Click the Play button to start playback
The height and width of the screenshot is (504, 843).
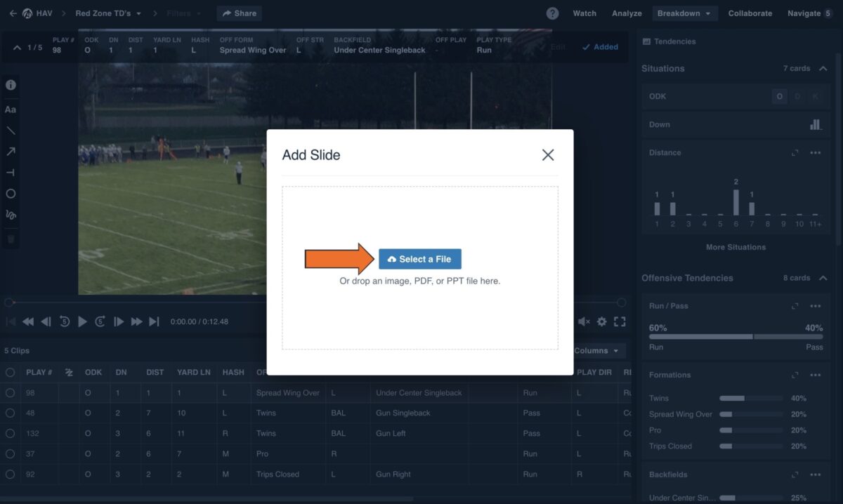(82, 321)
